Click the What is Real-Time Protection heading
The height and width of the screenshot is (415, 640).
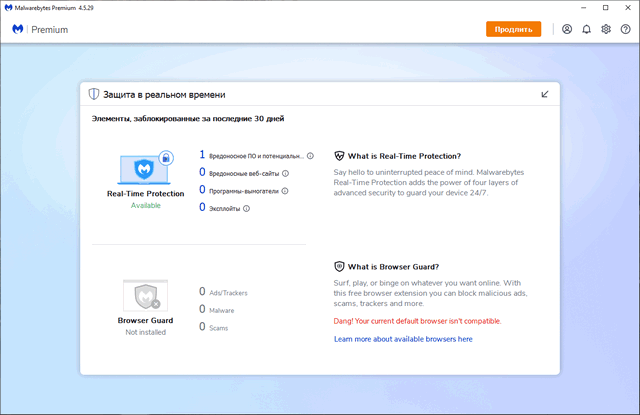[x=402, y=156]
